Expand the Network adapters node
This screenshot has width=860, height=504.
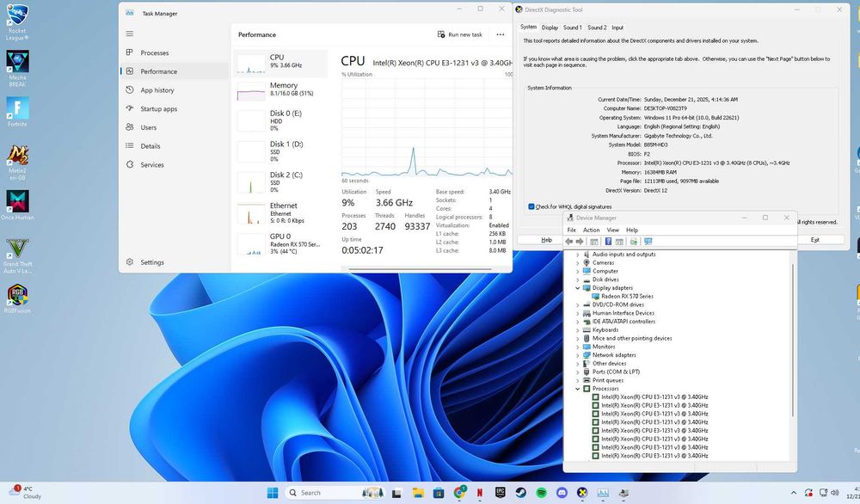click(578, 355)
